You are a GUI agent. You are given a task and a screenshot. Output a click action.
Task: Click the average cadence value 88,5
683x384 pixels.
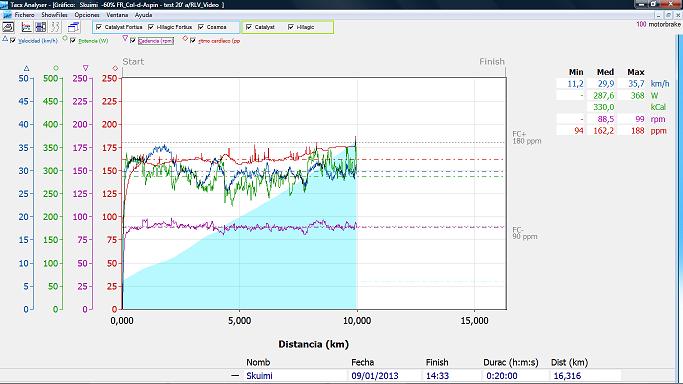[x=606, y=119]
